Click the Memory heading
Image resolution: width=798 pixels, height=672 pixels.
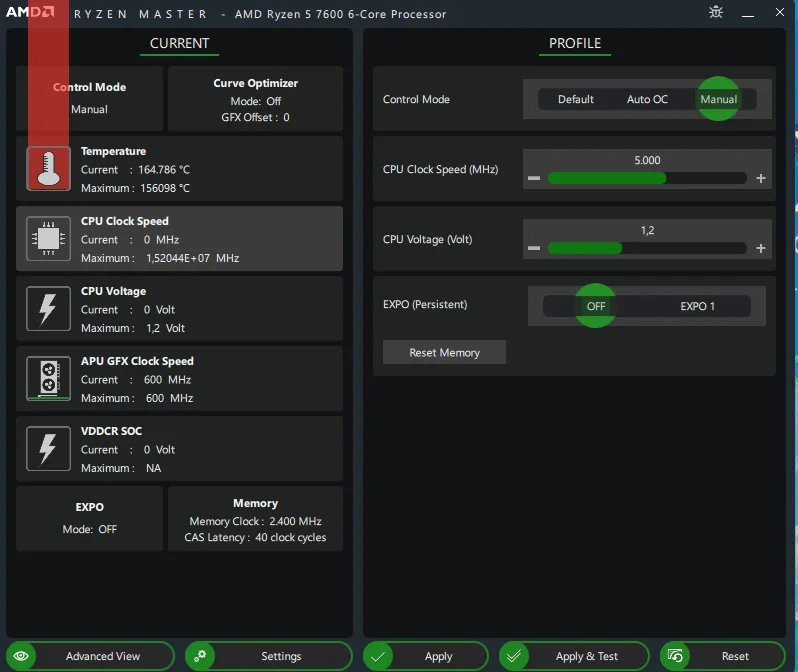[x=255, y=503]
